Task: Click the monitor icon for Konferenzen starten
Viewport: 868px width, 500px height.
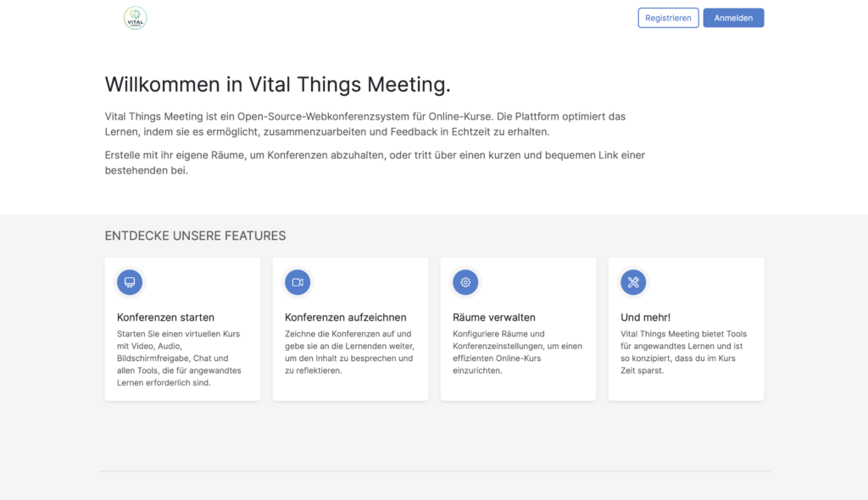Action: pyautogui.click(x=130, y=282)
